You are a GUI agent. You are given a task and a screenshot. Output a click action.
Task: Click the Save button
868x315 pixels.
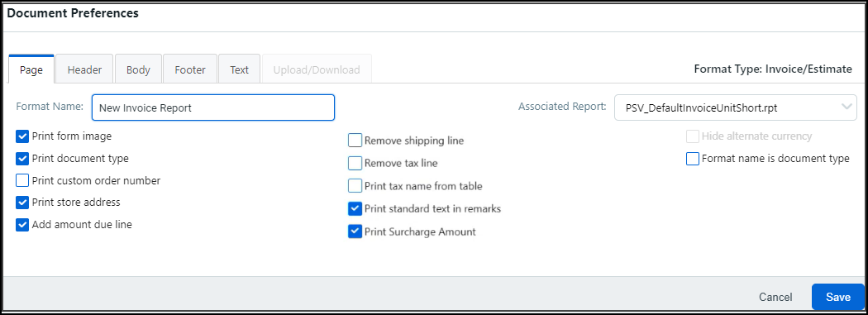coord(837,298)
